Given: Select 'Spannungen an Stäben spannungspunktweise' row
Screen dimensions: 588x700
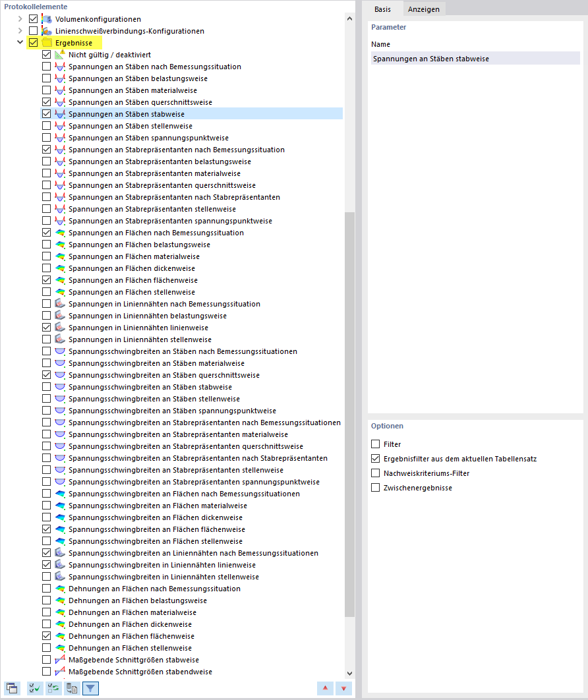Looking at the screenshot, I should pyautogui.click(x=148, y=138).
